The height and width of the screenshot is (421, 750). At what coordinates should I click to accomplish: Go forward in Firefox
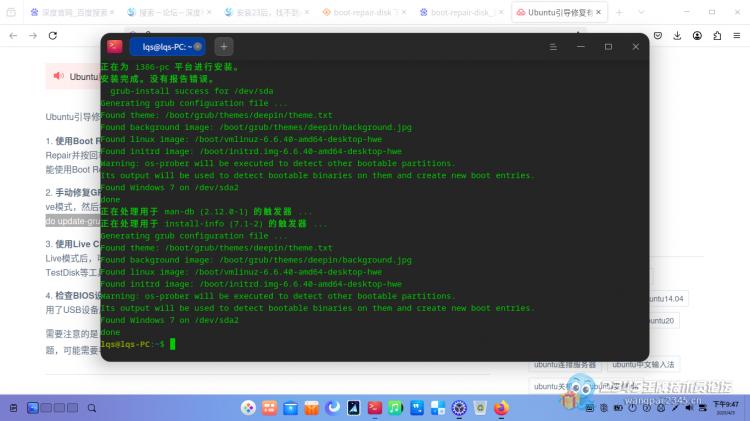[x=33, y=35]
